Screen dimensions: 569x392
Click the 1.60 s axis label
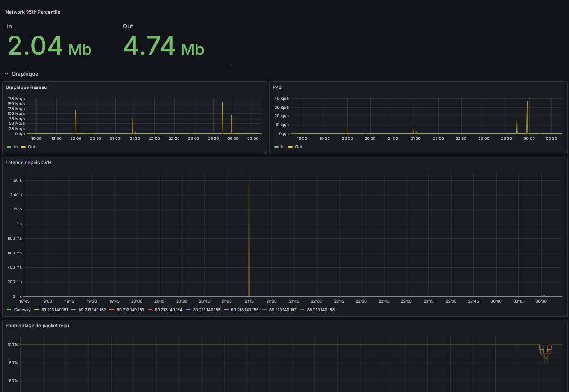pyautogui.click(x=16, y=180)
